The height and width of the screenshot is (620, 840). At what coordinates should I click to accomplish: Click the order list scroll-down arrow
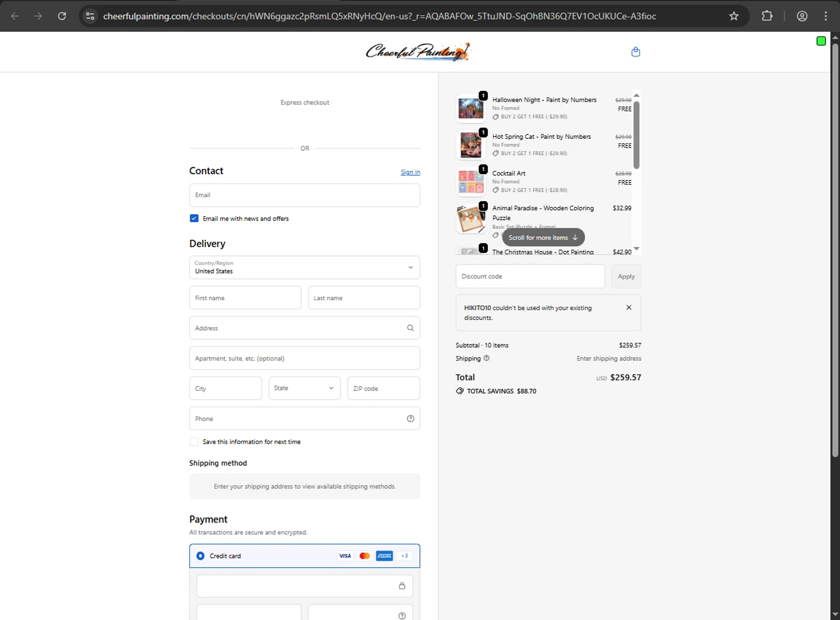coord(636,249)
